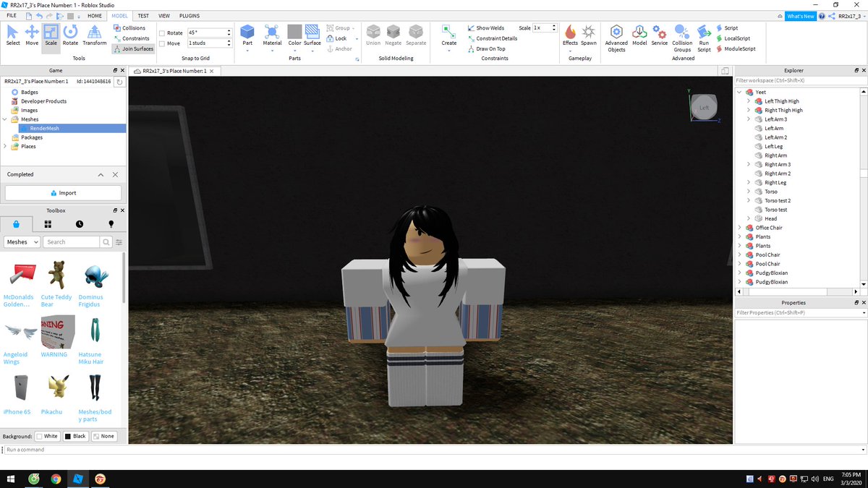Open the Toolbox Inventory grid tab
The height and width of the screenshot is (488, 868).
click(x=48, y=224)
